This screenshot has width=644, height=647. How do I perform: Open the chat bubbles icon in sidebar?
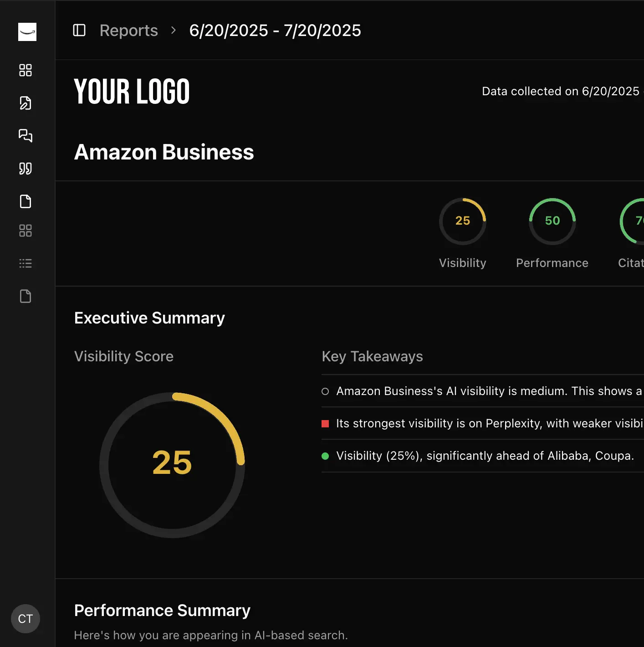tap(26, 136)
